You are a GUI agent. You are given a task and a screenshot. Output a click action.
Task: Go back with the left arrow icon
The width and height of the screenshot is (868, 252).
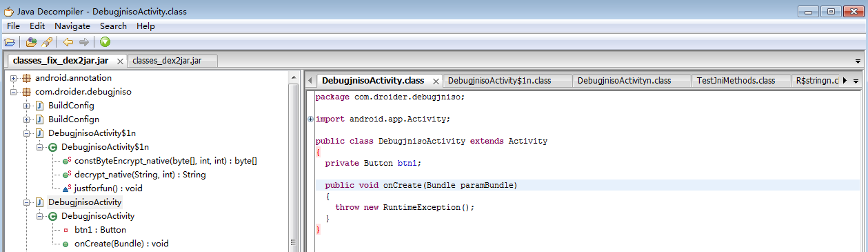click(68, 42)
